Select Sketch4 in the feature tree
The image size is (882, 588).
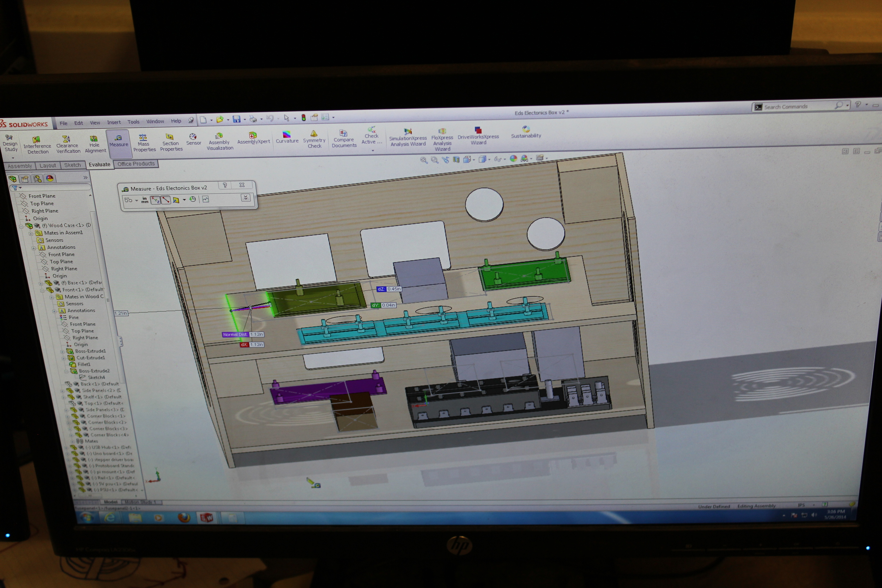(92, 378)
